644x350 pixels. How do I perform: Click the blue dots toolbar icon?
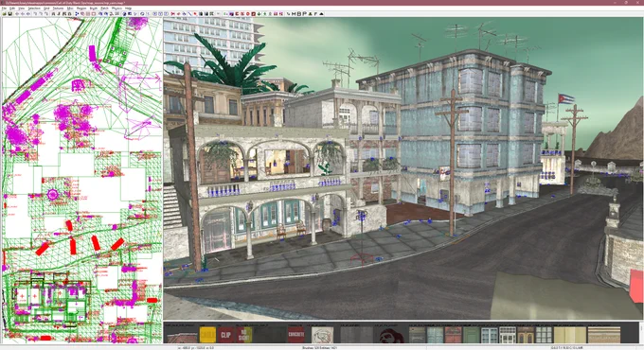pos(77,14)
